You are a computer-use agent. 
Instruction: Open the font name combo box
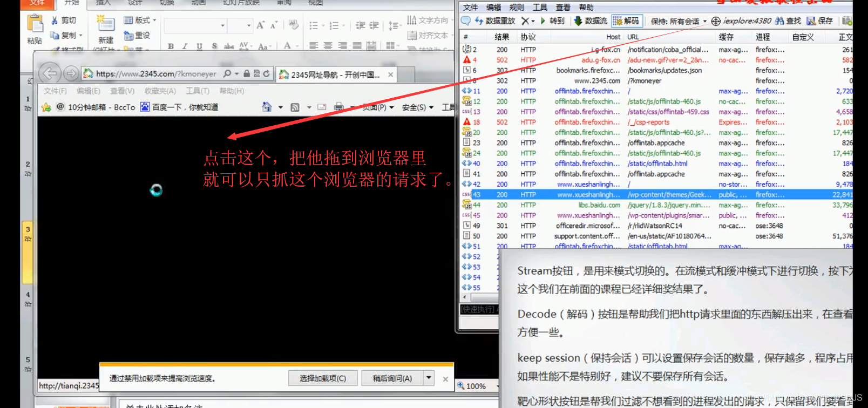(195, 25)
